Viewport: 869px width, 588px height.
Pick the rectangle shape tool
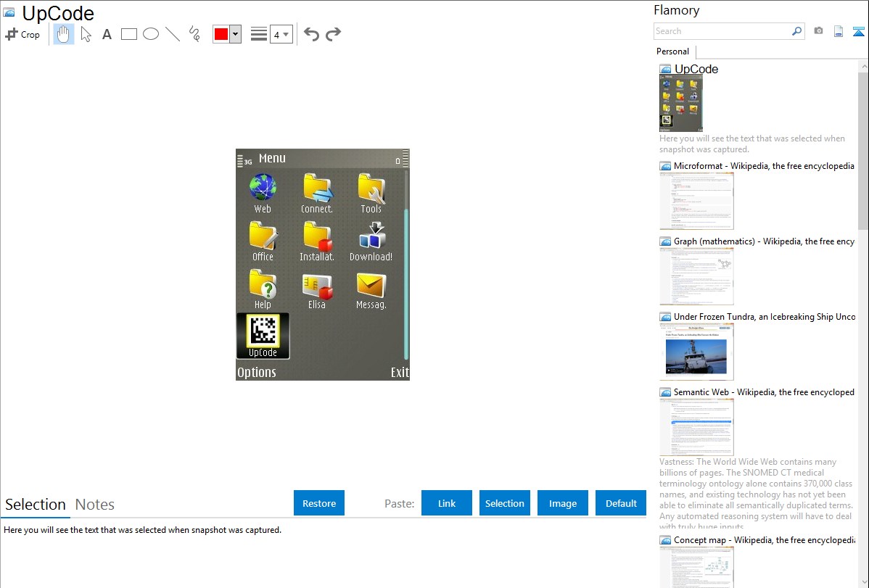[129, 34]
